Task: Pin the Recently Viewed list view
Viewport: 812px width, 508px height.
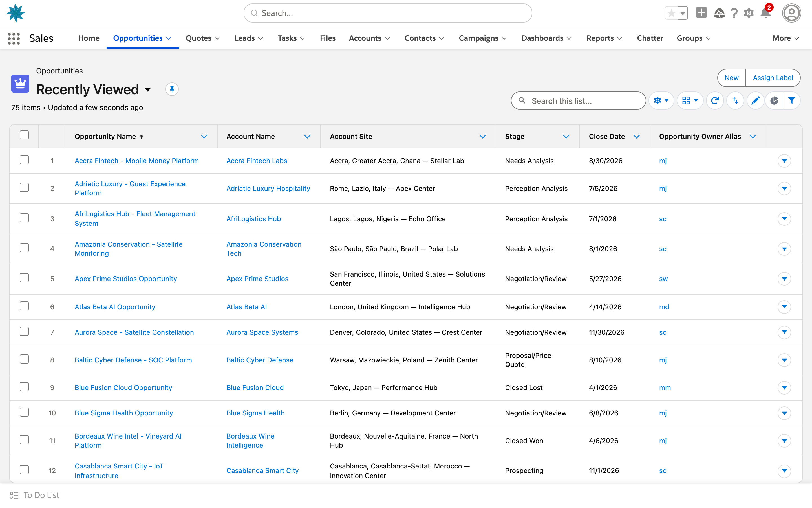Action: point(172,89)
